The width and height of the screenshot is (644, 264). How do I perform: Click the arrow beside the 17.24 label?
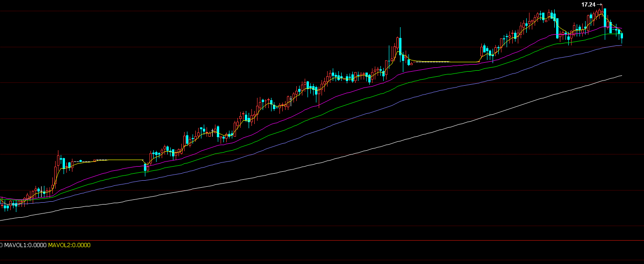click(600, 5)
